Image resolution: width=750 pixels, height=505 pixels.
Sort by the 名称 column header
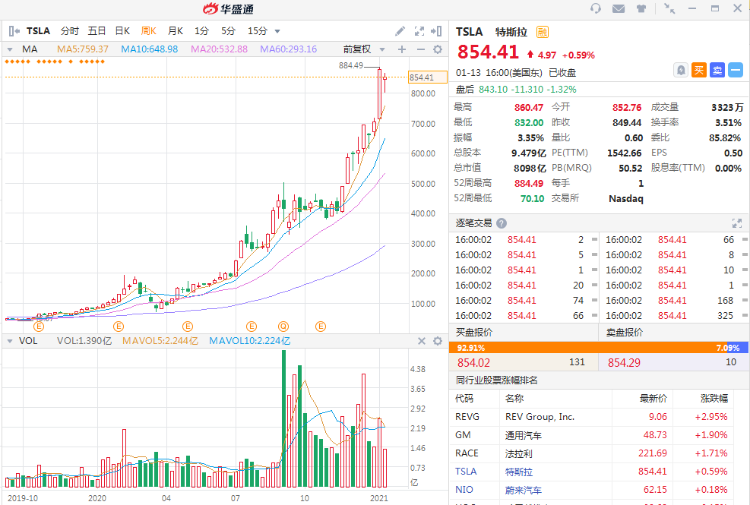coord(514,398)
